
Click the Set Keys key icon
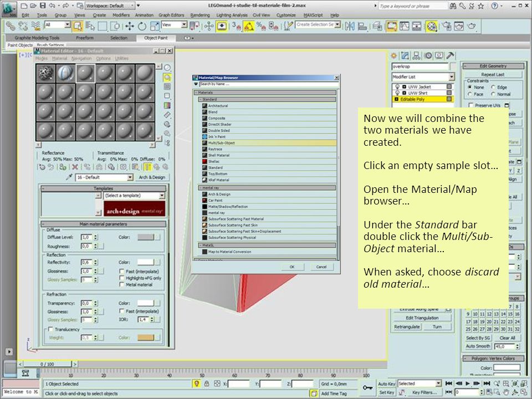point(367,387)
